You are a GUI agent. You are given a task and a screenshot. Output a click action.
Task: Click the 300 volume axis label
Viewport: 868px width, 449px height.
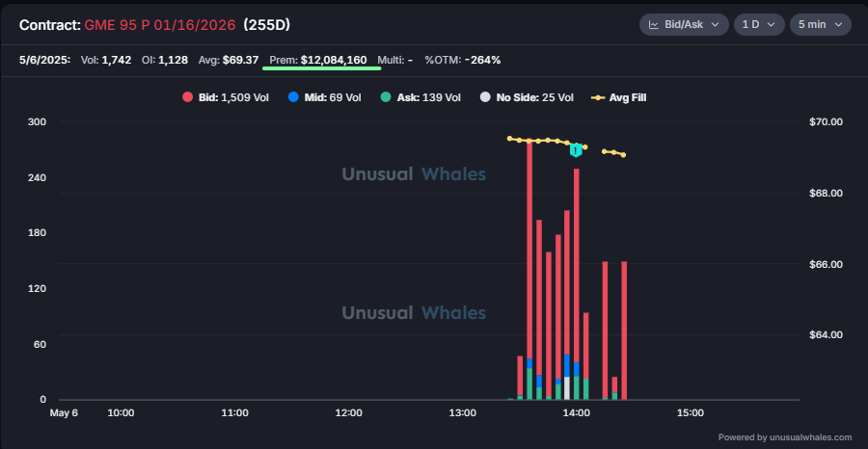tap(36, 121)
